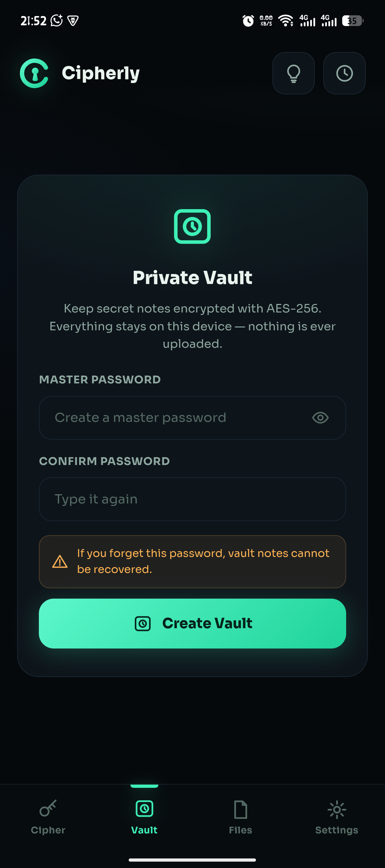Tap the bottom home gesture bar
Image resolution: width=385 pixels, height=868 pixels.
point(192,860)
